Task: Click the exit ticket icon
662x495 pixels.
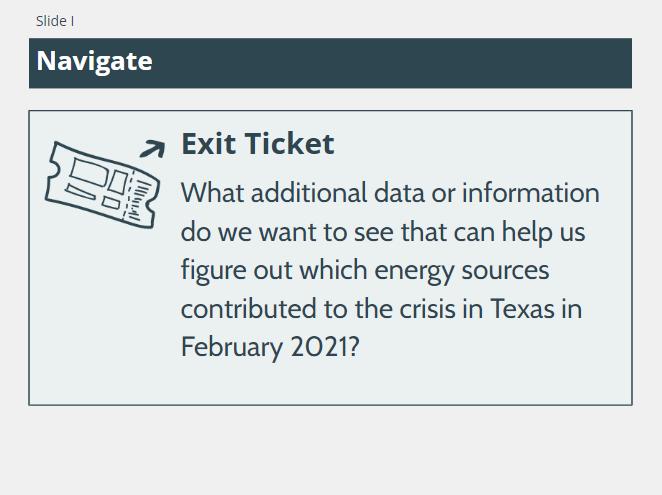Action: coord(103,185)
